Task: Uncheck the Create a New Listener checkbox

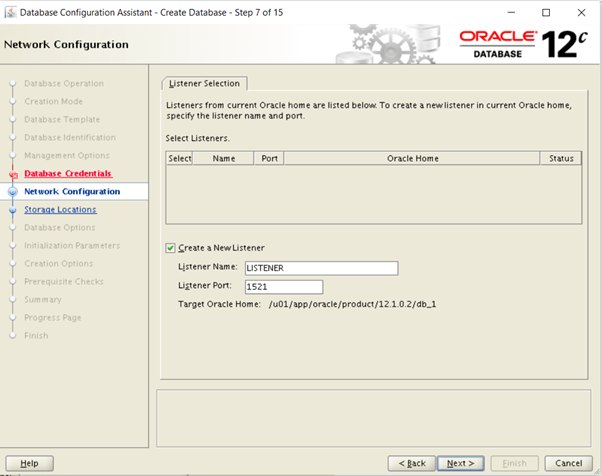Action: click(171, 248)
